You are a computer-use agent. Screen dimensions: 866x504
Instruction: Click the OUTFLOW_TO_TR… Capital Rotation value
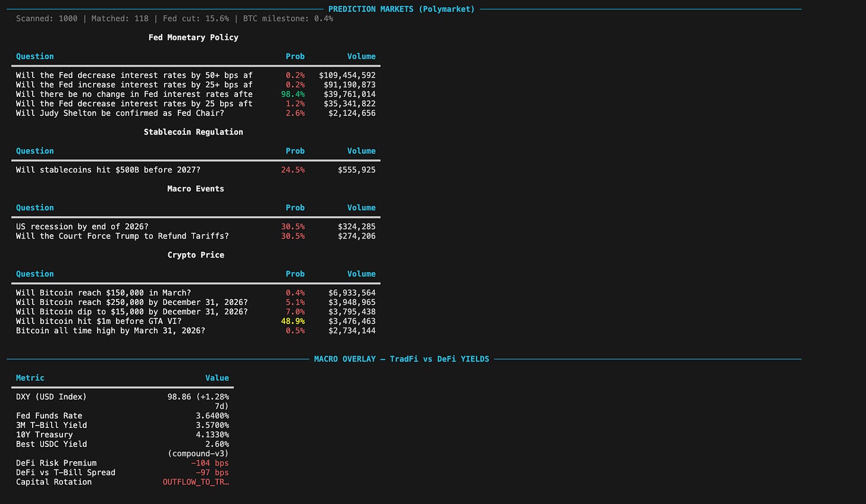tap(196, 483)
